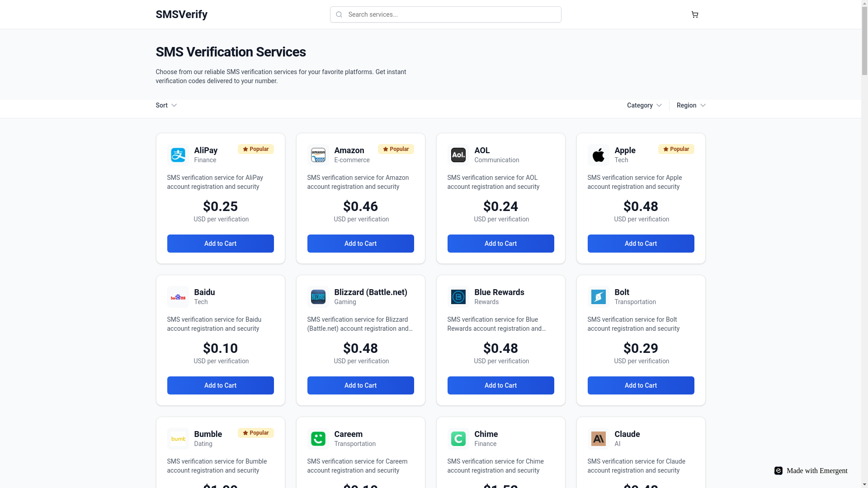
Task: Click the Popular badge on Apple
Action: pyautogui.click(x=676, y=149)
